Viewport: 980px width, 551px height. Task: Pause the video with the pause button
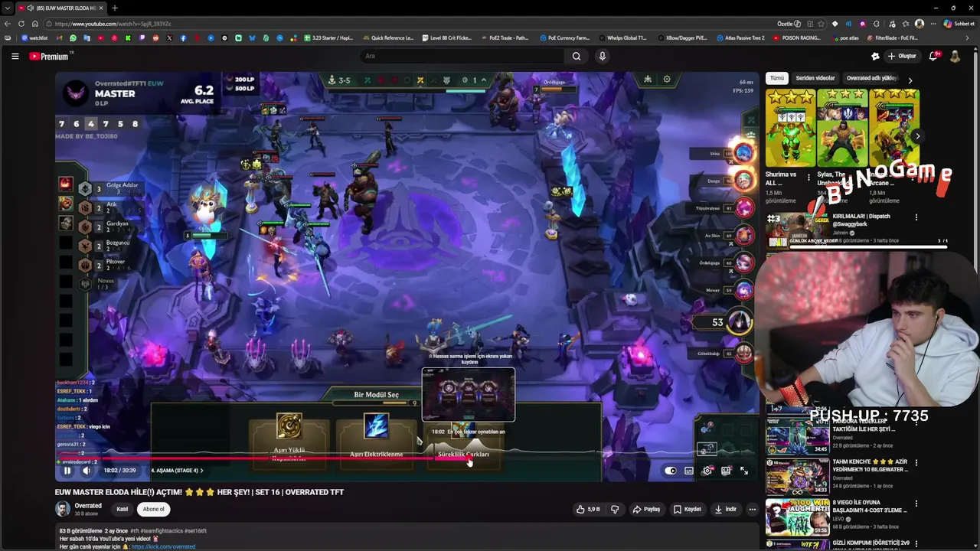click(67, 471)
